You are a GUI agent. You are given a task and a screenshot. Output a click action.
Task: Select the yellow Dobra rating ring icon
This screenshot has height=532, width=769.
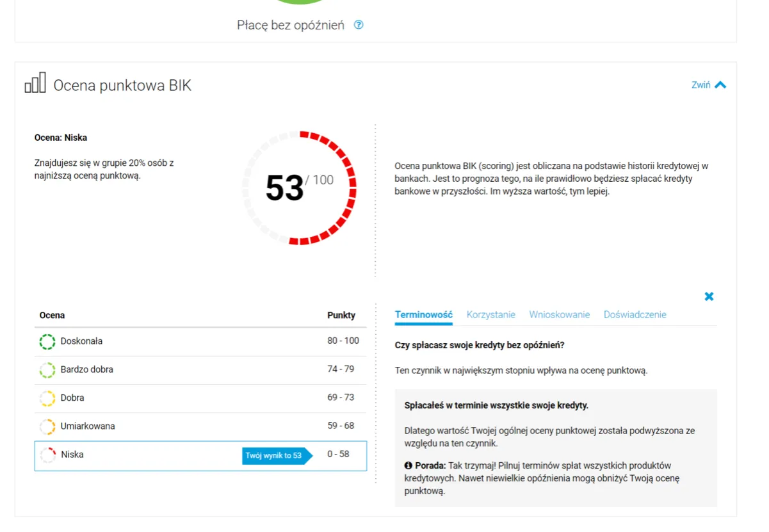(47, 398)
